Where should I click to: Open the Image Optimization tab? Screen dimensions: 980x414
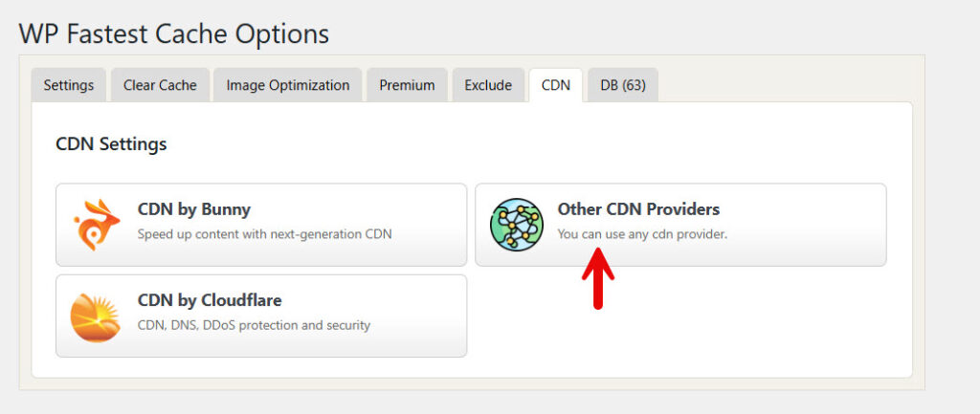tap(287, 85)
